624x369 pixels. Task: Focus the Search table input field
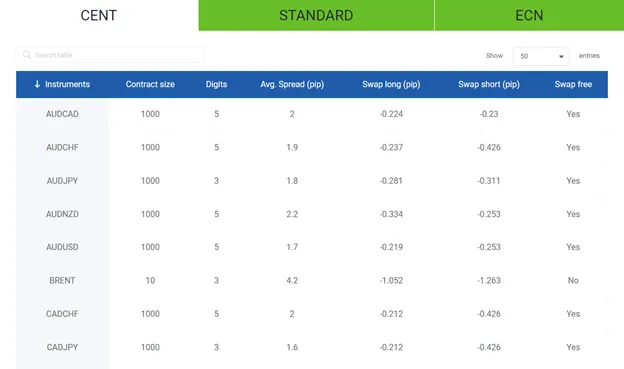coord(110,55)
